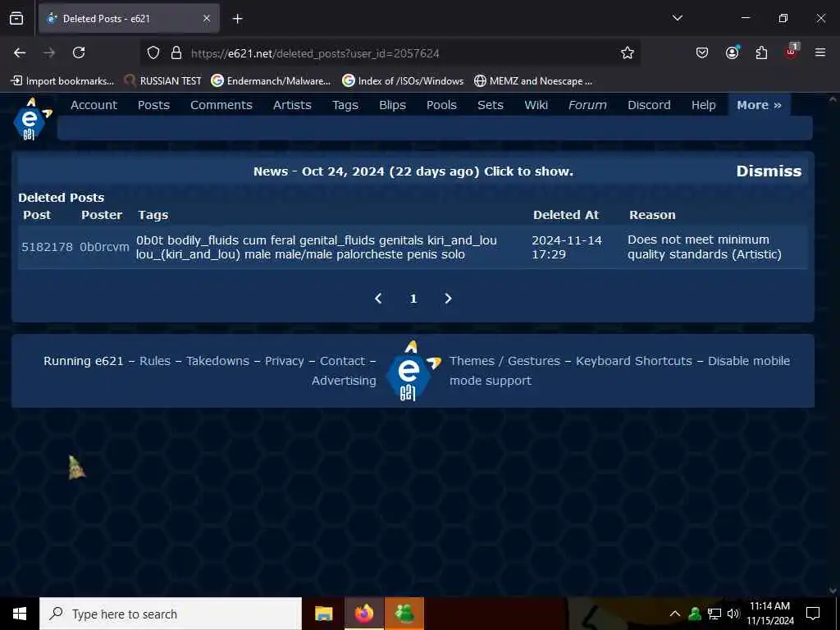Open the extensions puzzle icon
The width and height of the screenshot is (840, 630).
pos(761,52)
